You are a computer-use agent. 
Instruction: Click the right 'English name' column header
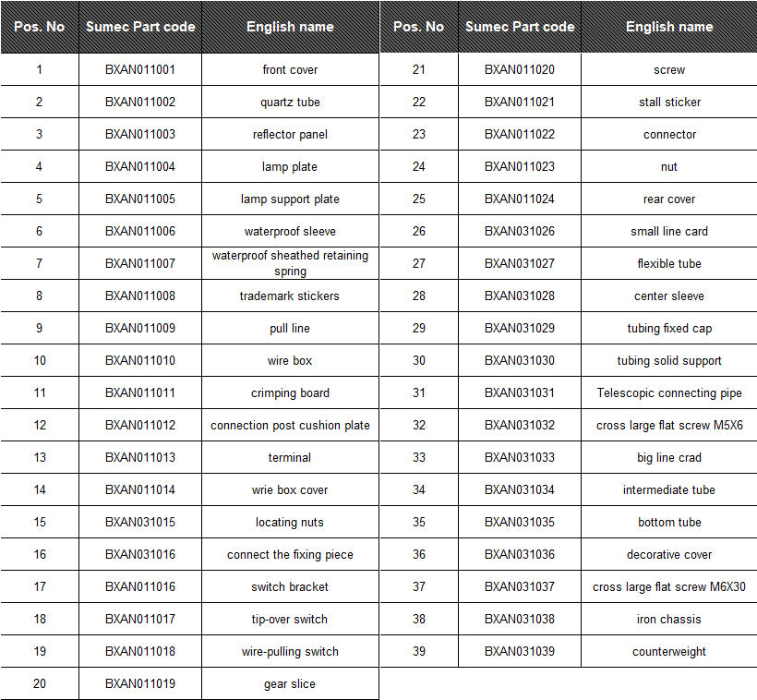coord(669,27)
